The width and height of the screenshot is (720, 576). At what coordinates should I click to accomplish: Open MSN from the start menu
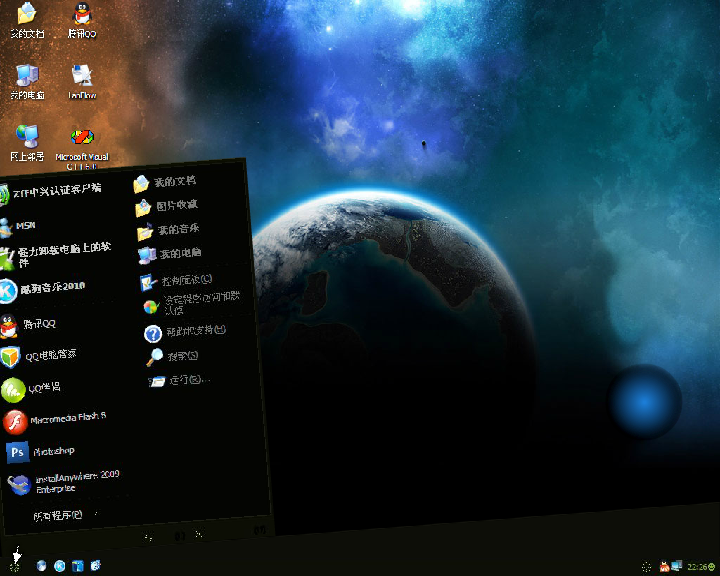18,227
